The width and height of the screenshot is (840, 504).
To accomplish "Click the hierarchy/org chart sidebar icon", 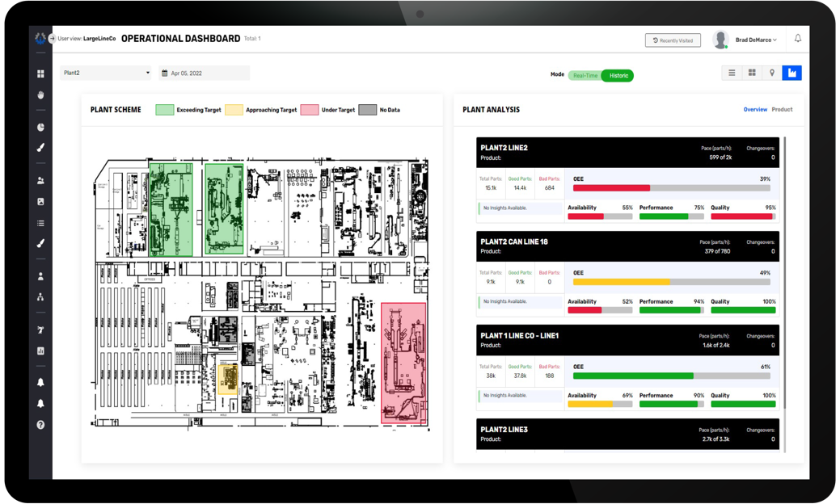I will pyautogui.click(x=40, y=298).
